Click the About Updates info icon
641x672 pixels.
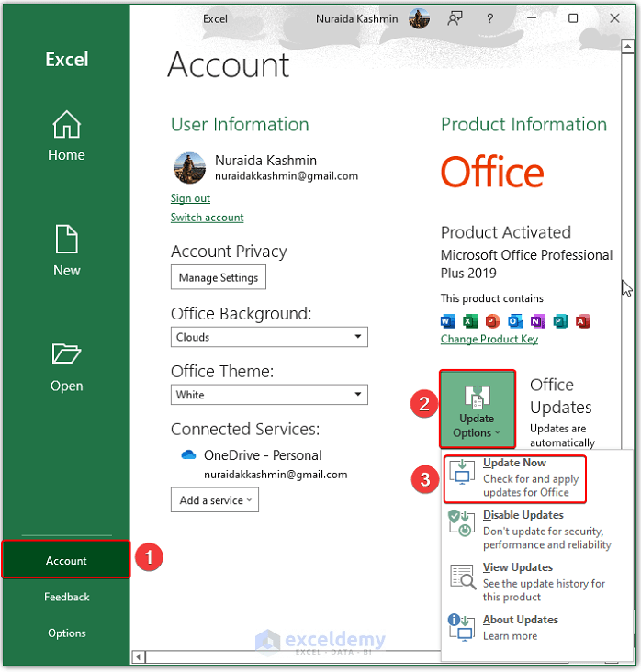(461, 627)
